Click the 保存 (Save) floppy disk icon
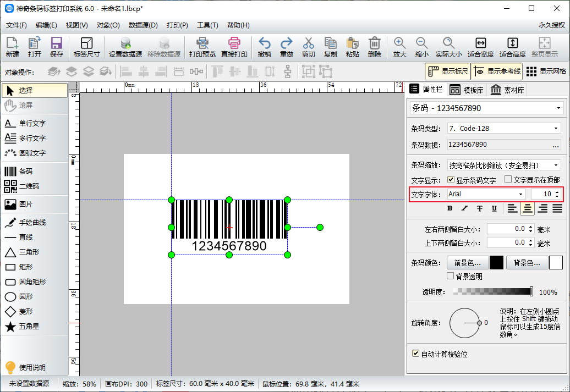 point(57,47)
